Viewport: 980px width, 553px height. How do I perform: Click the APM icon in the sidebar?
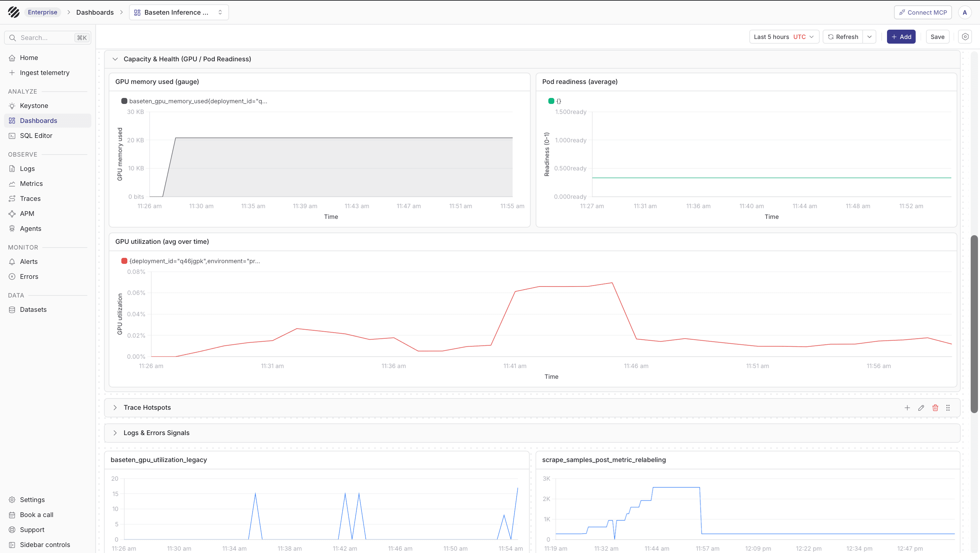(12, 214)
